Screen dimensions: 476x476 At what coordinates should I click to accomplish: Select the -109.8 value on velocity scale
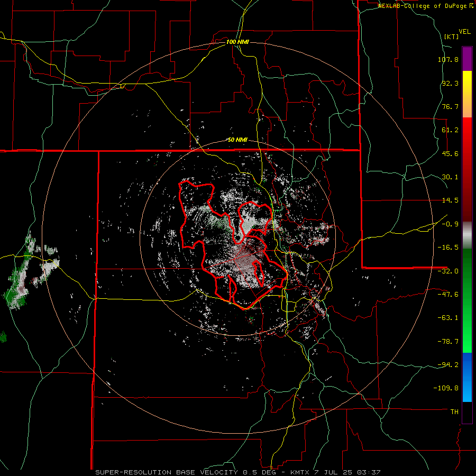[446, 388]
